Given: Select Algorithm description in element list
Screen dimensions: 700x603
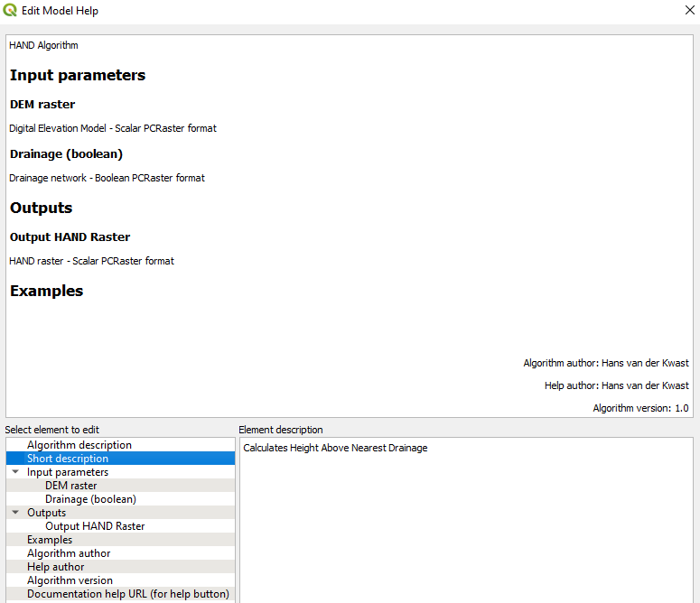Looking at the screenshot, I should point(79,445).
